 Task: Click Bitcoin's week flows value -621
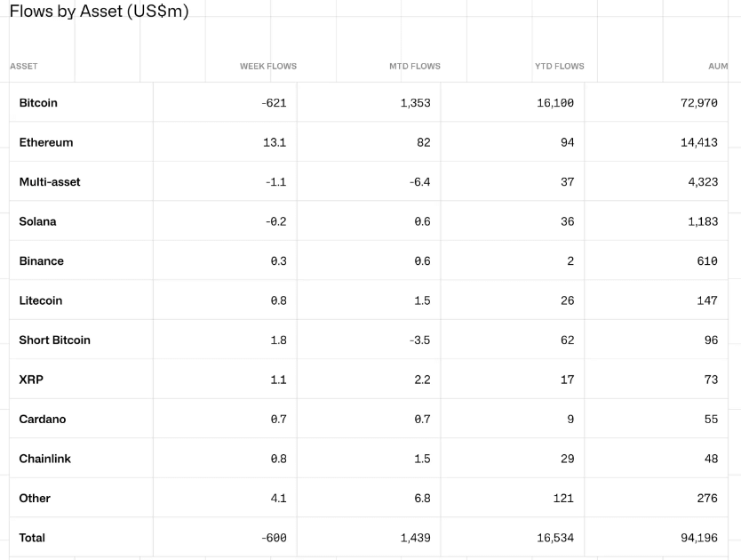click(274, 103)
